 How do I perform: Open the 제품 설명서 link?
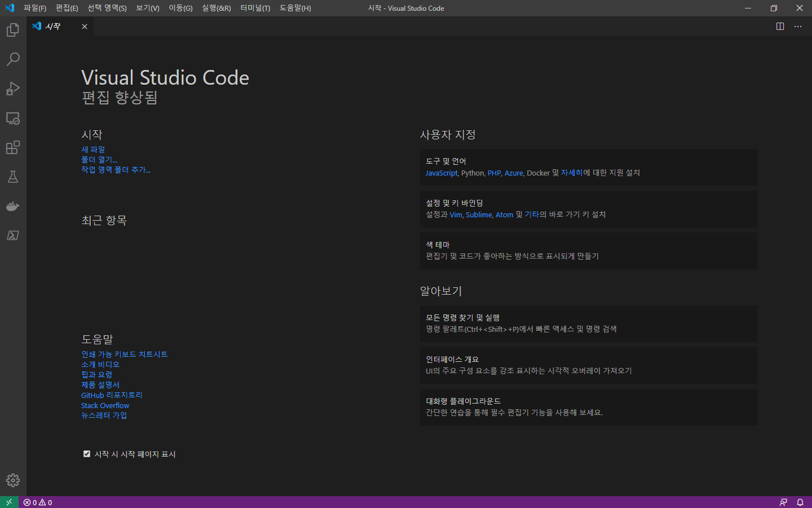[100, 385]
